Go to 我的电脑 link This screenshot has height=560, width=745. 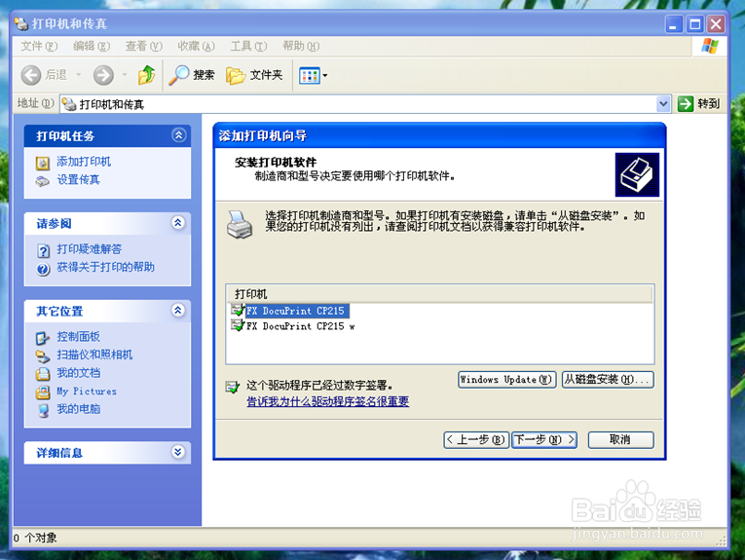pyautogui.click(x=79, y=408)
